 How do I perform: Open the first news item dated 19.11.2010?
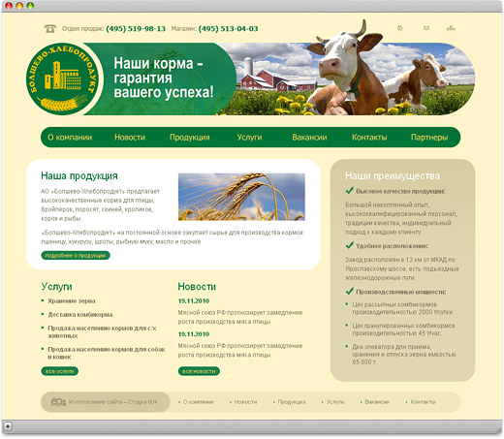(x=194, y=300)
